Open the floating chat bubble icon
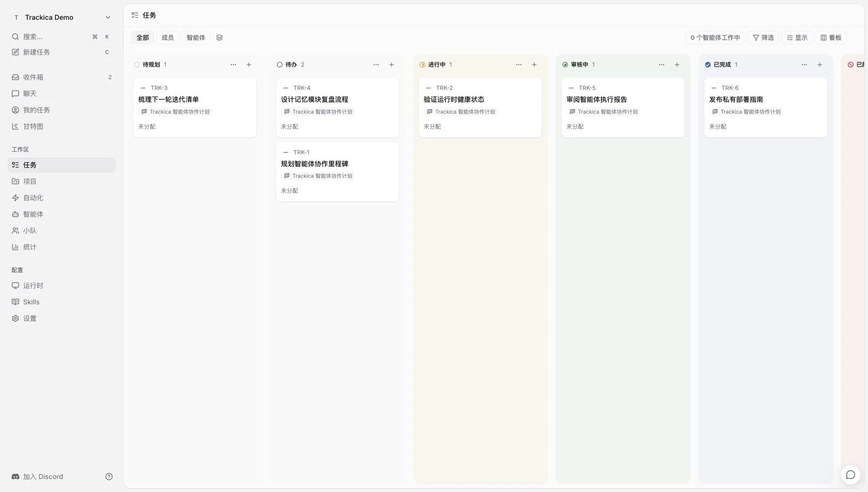 point(851,475)
